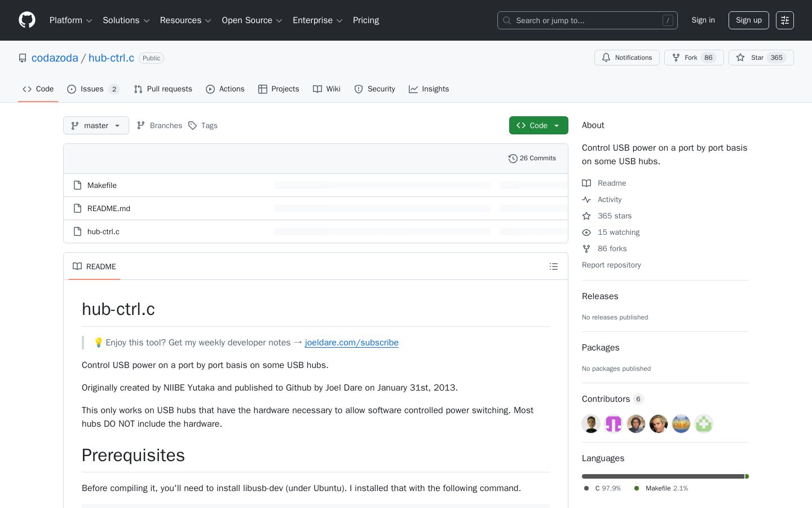Open the Releases heading link
812x508 pixels.
point(600,296)
